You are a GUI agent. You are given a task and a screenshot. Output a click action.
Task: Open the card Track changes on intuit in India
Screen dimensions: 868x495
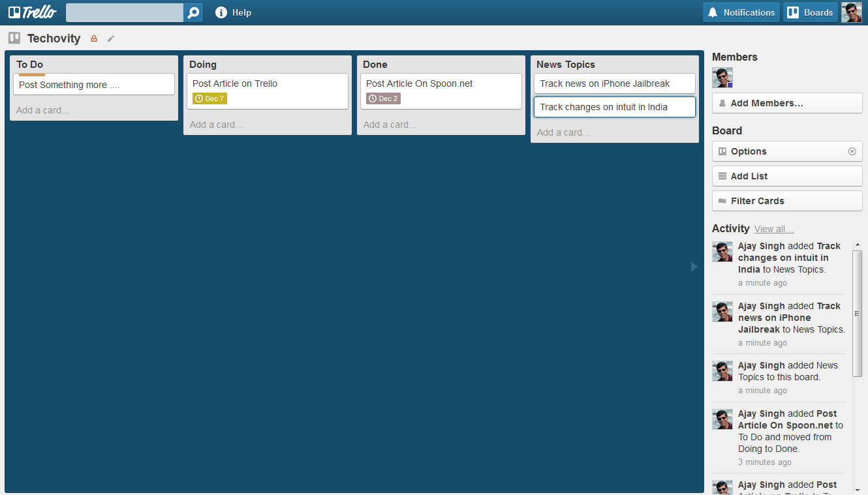[615, 107]
